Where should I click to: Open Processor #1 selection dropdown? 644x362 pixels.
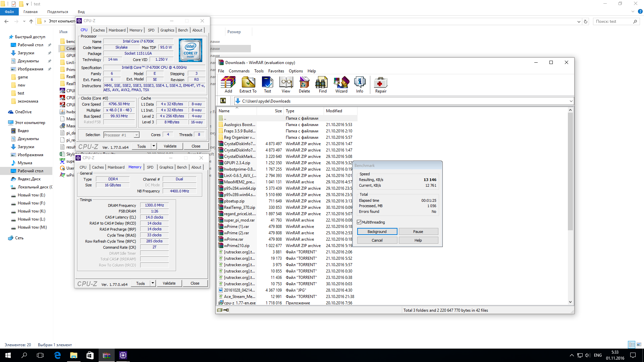(x=137, y=135)
